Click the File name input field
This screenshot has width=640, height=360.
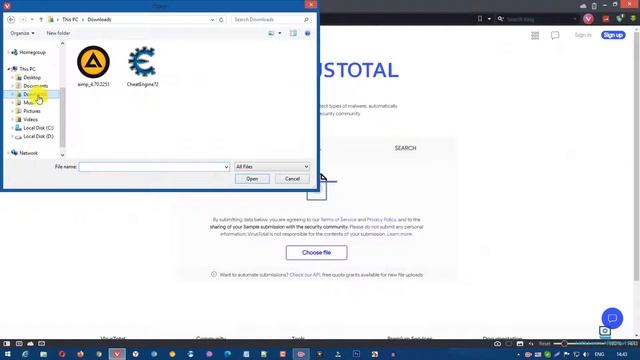(x=154, y=167)
